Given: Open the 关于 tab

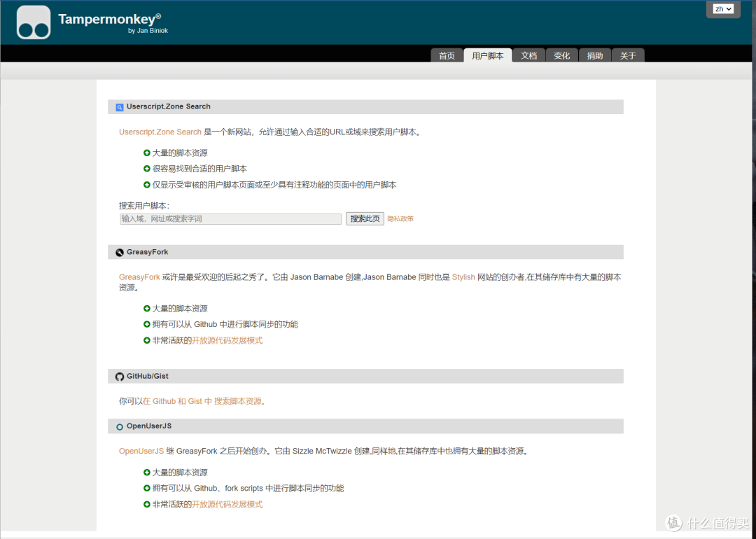Looking at the screenshot, I should click(x=628, y=56).
